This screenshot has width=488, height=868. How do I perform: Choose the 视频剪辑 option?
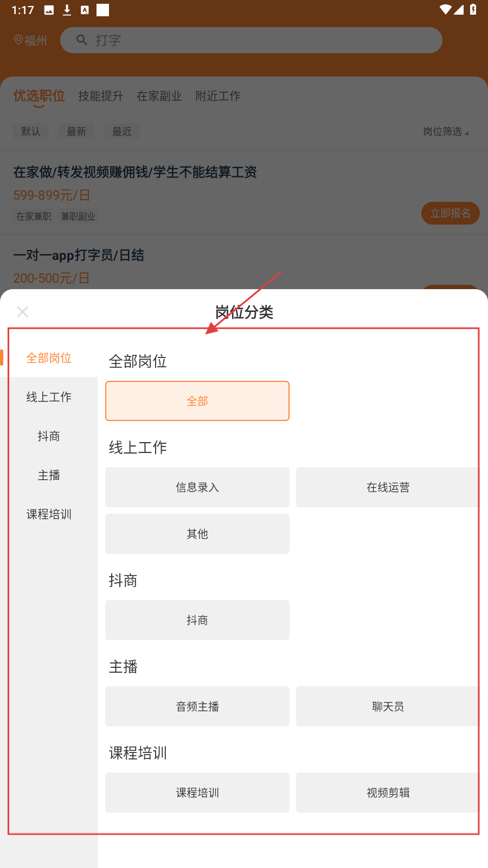[x=388, y=793]
